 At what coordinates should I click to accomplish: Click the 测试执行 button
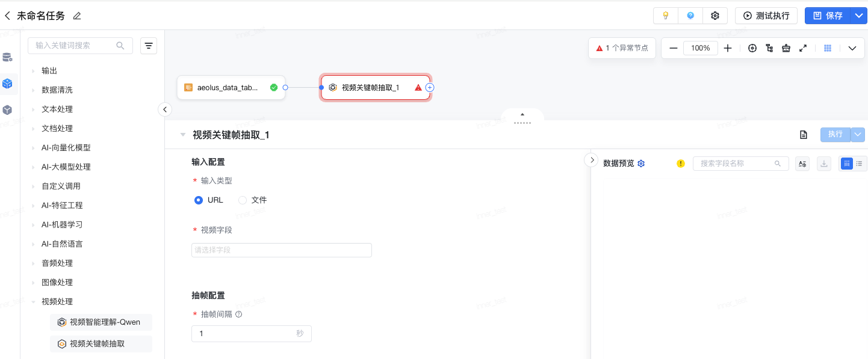[x=766, y=16]
